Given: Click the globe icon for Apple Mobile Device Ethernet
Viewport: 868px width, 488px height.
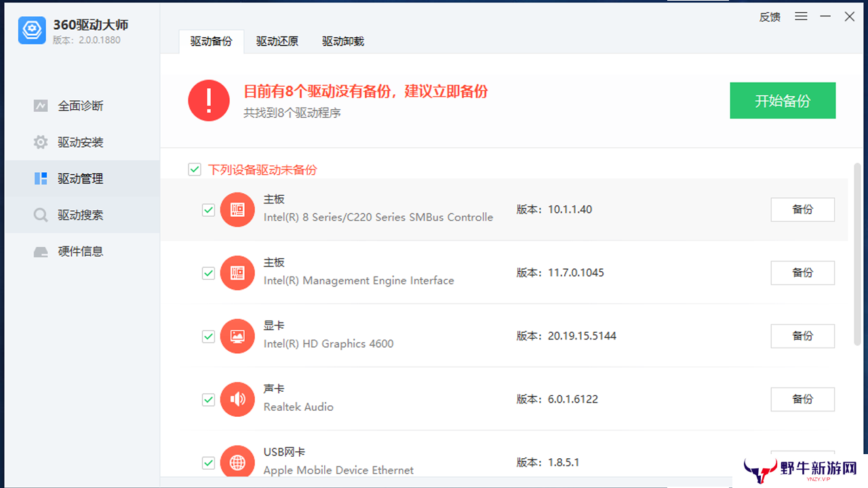Looking at the screenshot, I should pyautogui.click(x=237, y=462).
